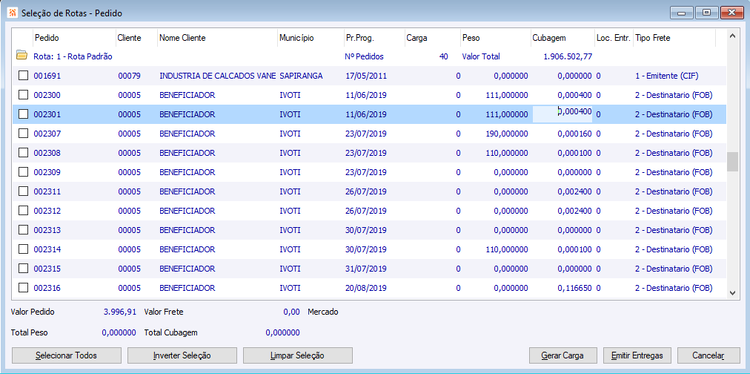Select the checkbox of pedido 002313
The image size is (750, 374).
(x=23, y=230)
